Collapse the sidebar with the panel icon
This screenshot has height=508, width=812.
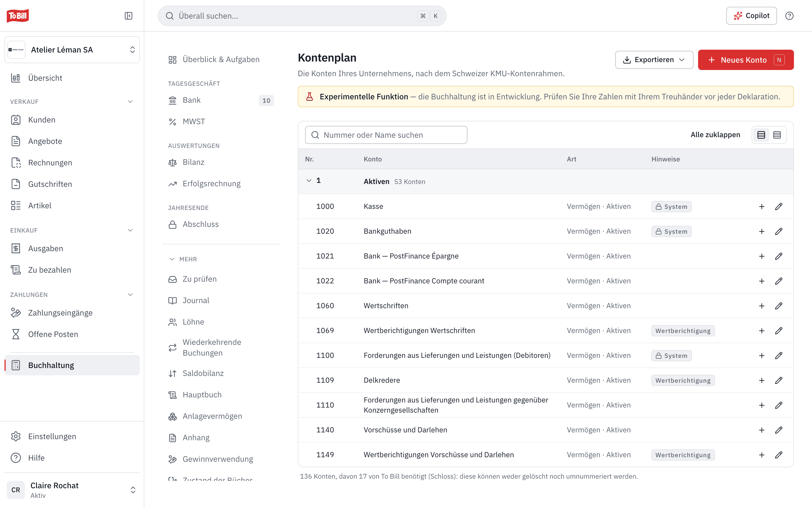tap(129, 16)
